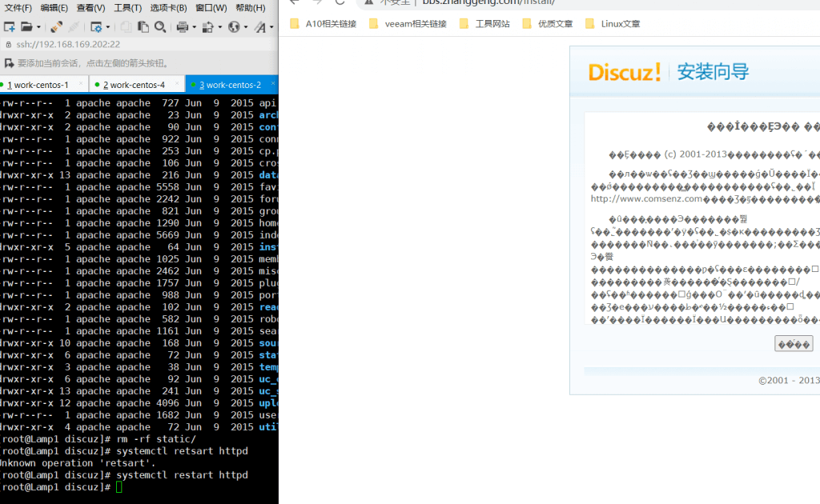The height and width of the screenshot is (504, 820).
Task: Click the greyed Copy icon
Action: (x=126, y=26)
